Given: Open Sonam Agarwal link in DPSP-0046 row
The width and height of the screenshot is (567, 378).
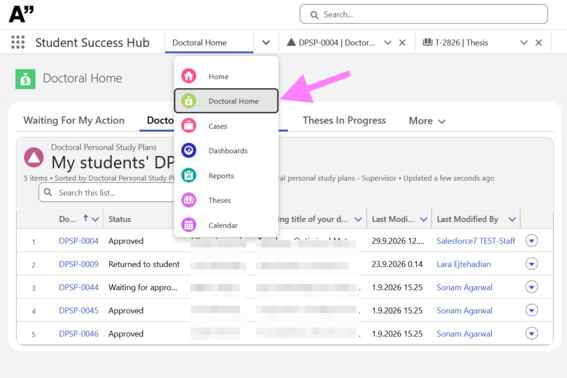Looking at the screenshot, I should 464,334.
